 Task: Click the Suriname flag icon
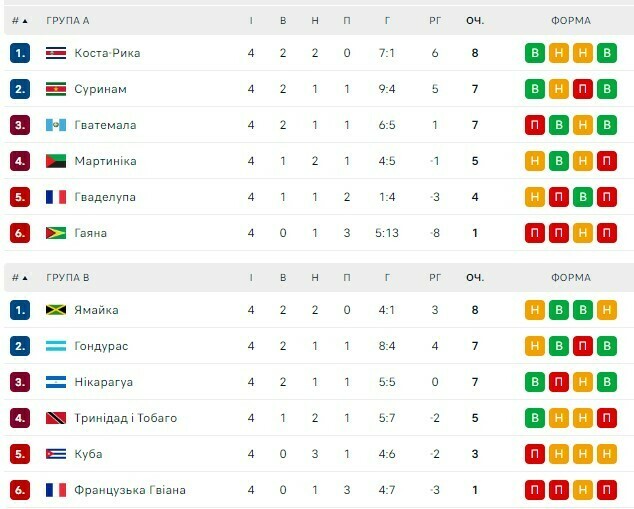(x=56, y=89)
